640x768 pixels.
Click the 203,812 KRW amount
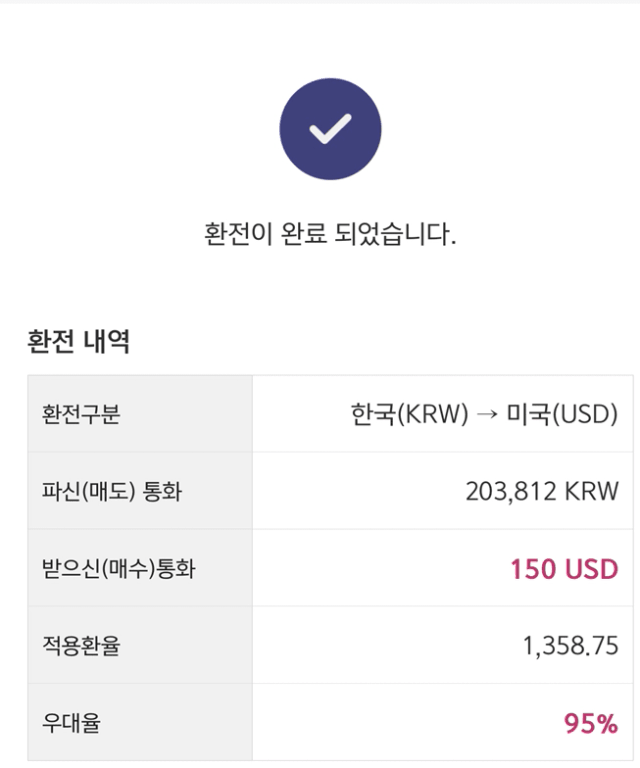coord(542,491)
